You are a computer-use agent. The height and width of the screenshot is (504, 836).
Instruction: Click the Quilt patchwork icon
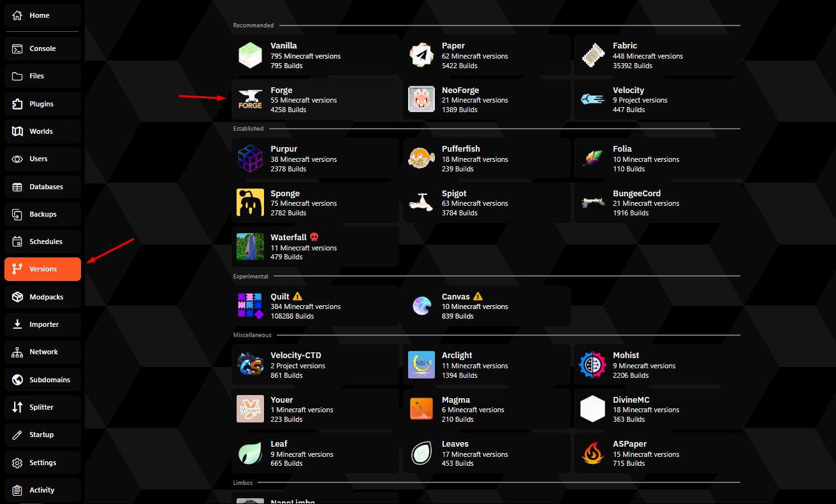[250, 306]
